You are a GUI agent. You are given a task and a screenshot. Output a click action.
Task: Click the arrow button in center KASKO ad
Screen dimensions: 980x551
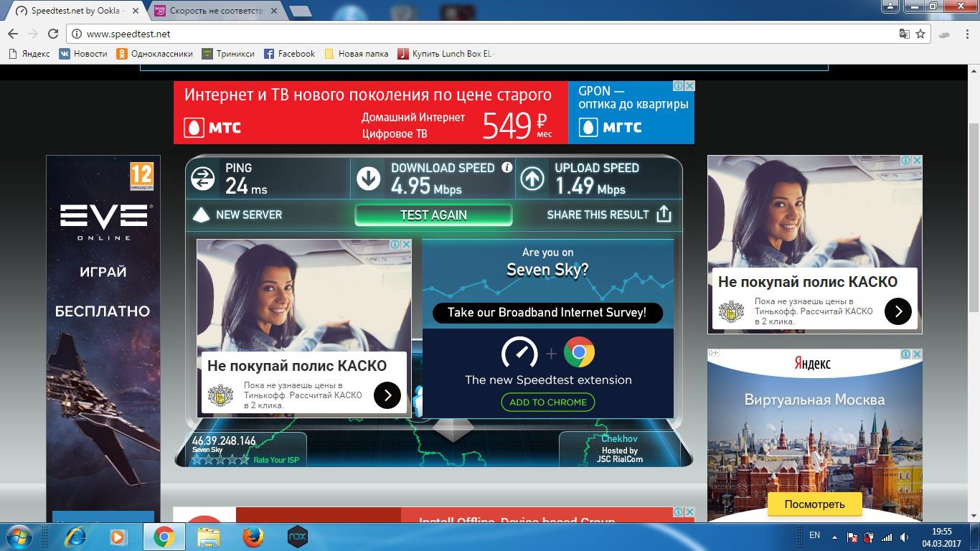click(387, 395)
